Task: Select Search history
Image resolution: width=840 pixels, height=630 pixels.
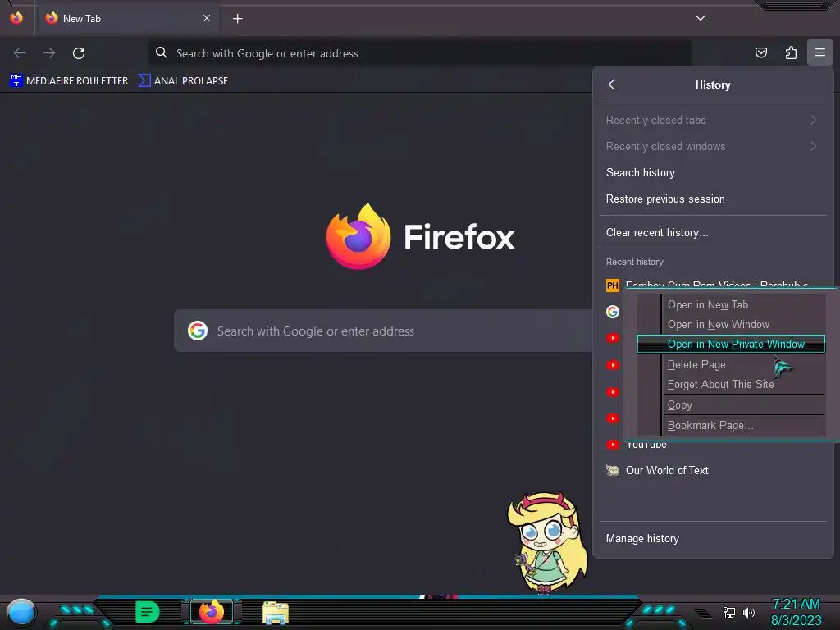Action: [713, 172]
